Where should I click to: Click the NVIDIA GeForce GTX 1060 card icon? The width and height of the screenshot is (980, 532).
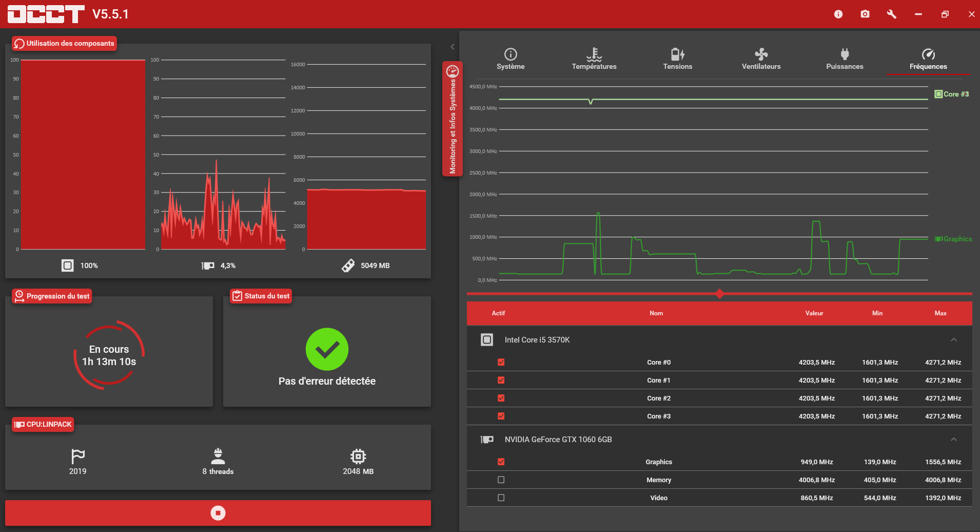[487, 440]
